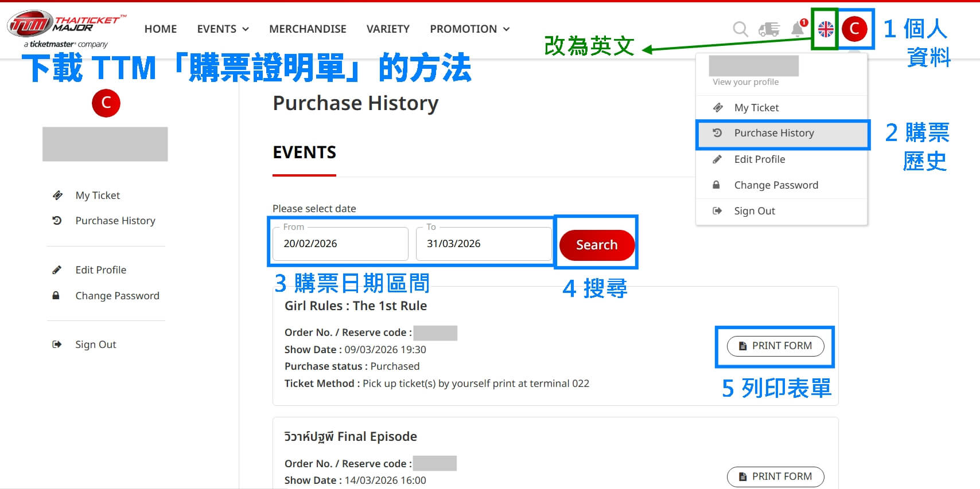
Task: Open the VARIETY menu item
Action: pyautogui.click(x=388, y=29)
